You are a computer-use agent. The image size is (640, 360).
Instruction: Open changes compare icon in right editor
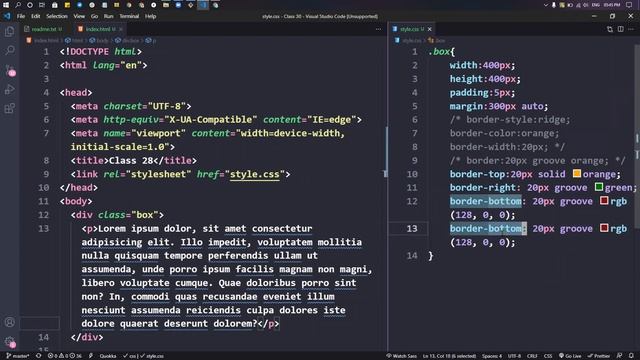point(610,29)
